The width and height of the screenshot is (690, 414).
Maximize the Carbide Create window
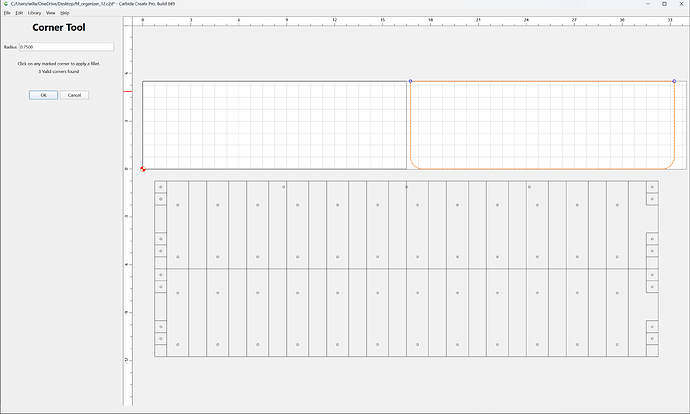pos(664,4)
